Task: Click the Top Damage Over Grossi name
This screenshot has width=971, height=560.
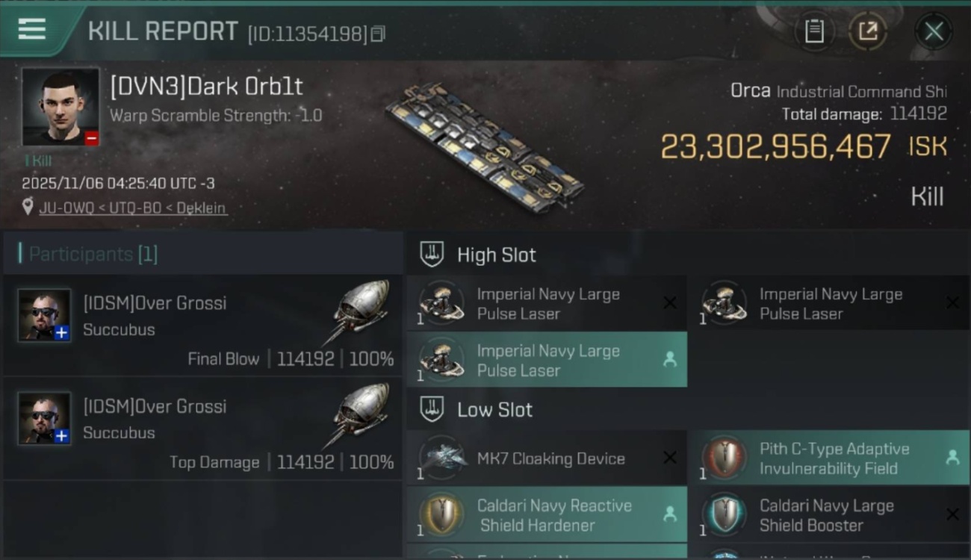Action: [x=155, y=406]
